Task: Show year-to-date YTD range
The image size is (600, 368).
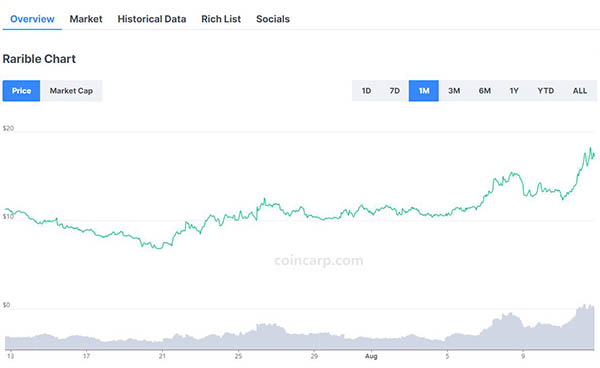Action: [545, 91]
